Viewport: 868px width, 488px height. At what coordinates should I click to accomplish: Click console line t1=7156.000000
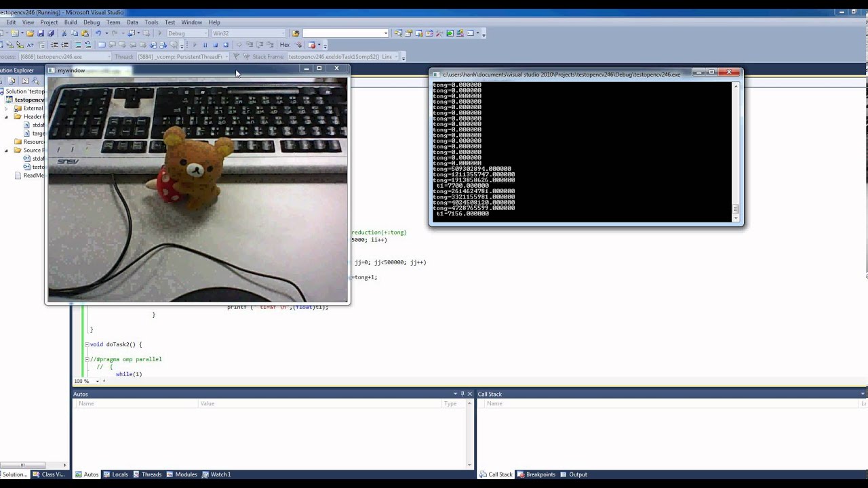462,213
